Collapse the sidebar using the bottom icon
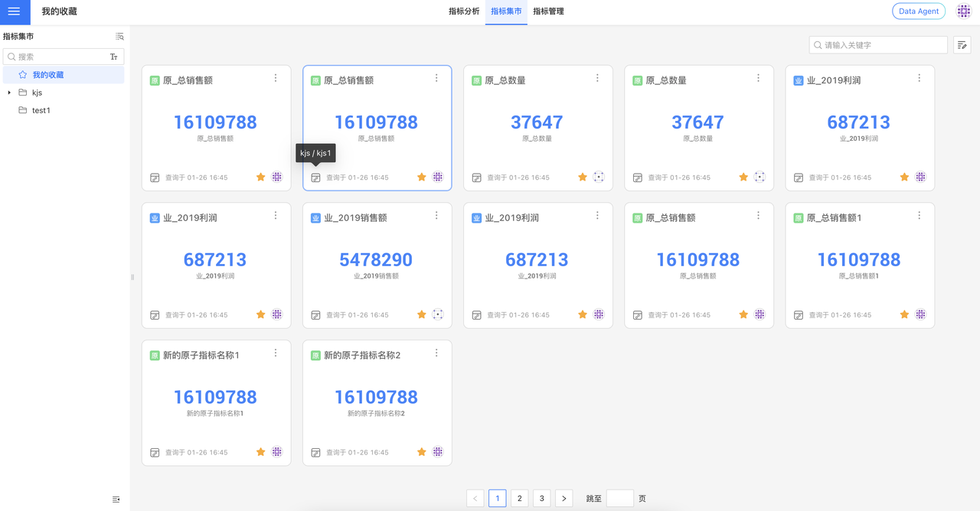 pyautogui.click(x=116, y=499)
